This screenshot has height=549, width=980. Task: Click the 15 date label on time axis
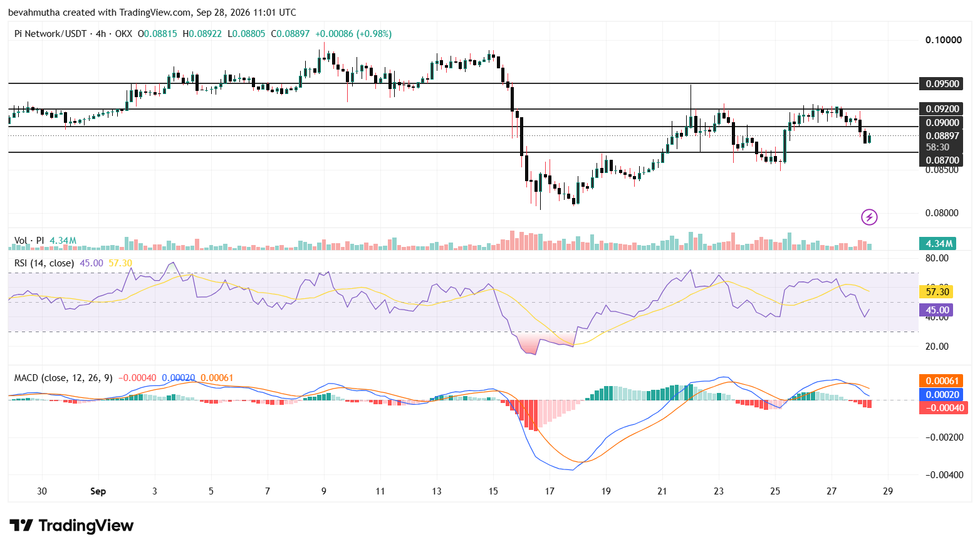(493, 491)
